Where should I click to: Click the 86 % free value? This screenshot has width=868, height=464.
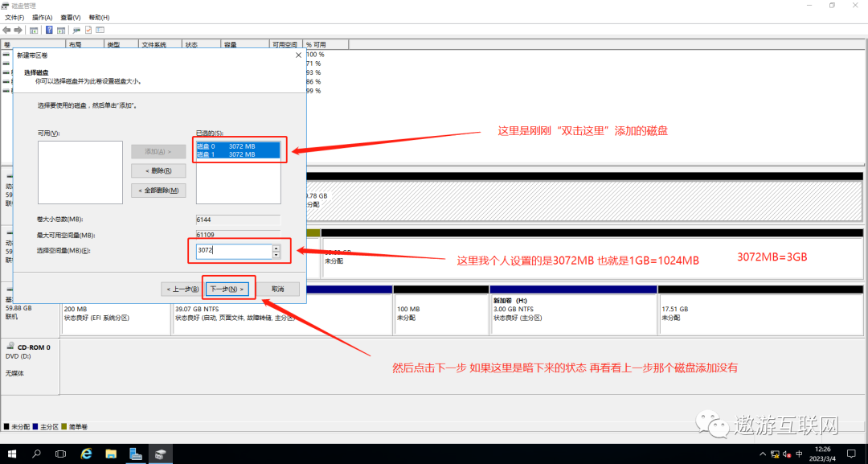click(314, 82)
